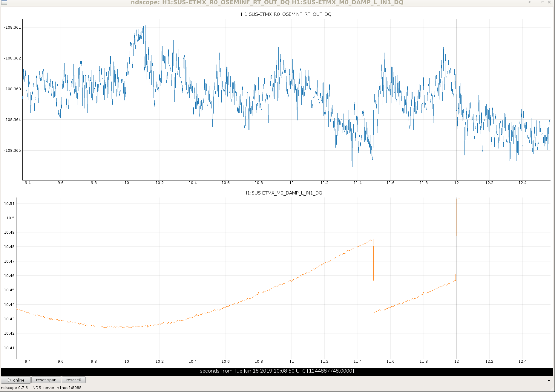Click the shade (up arrow) title bar icon
Screen dimensions: 555x392
(530, 2)
